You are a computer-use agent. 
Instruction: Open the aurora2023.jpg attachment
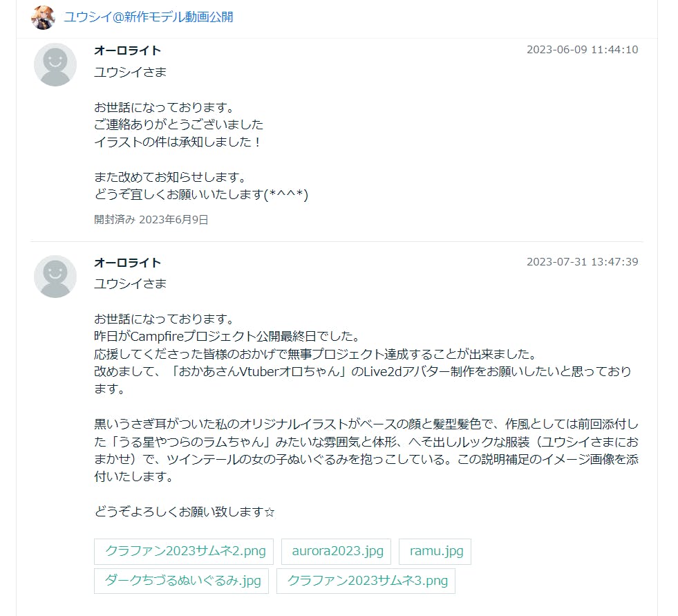pyautogui.click(x=337, y=552)
